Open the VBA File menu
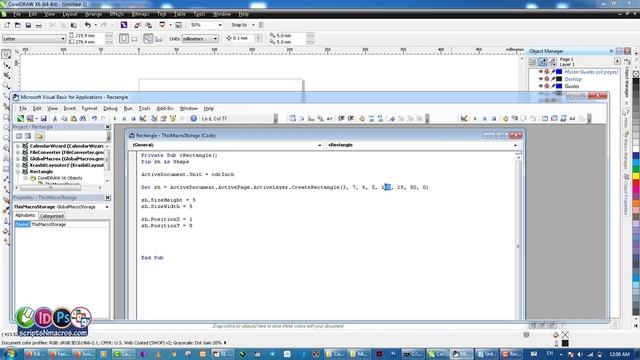The height and width of the screenshot is (360, 640). [x=23, y=109]
